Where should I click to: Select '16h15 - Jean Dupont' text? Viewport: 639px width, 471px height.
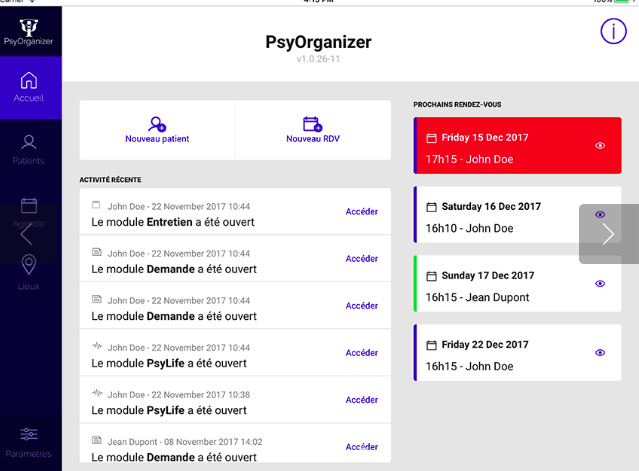[477, 297]
